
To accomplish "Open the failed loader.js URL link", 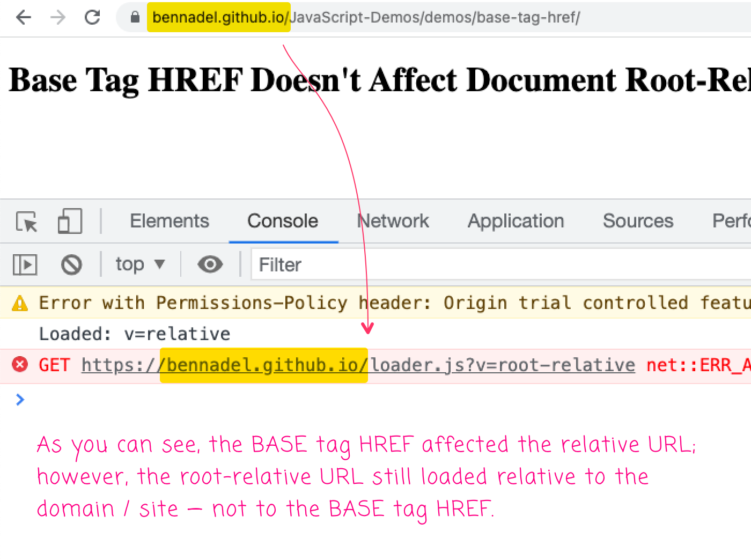I will point(358,365).
